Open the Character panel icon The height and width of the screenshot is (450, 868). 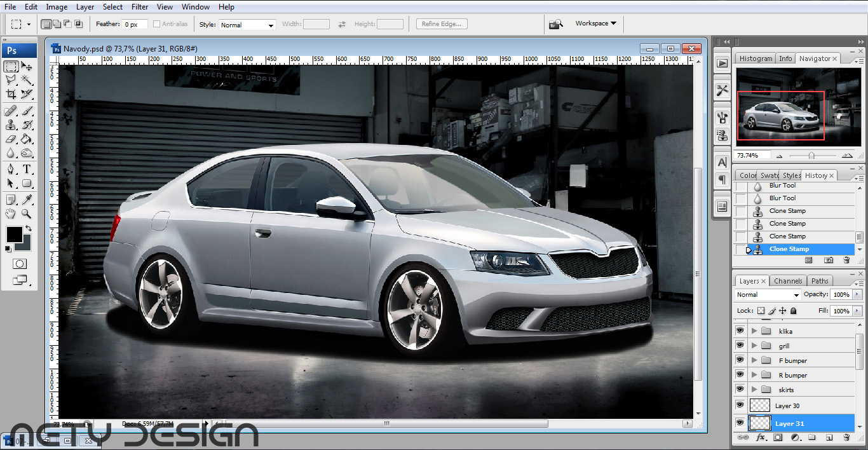722,162
